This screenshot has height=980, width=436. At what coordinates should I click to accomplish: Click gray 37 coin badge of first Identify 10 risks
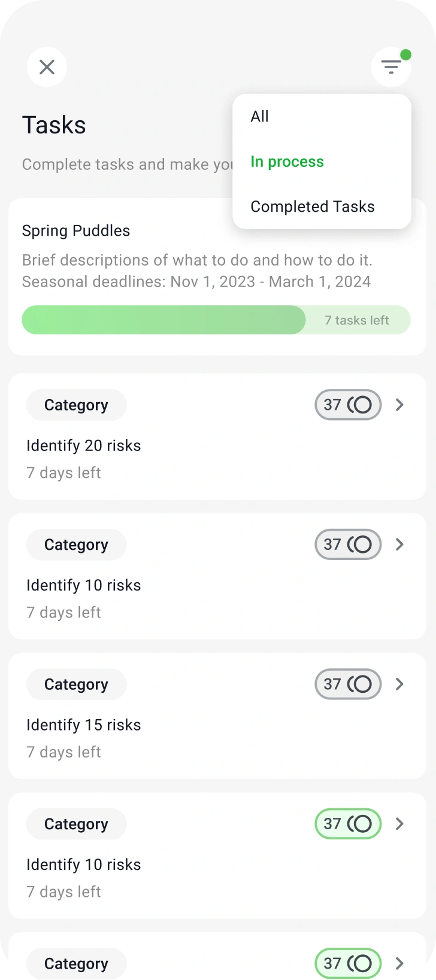pos(348,544)
